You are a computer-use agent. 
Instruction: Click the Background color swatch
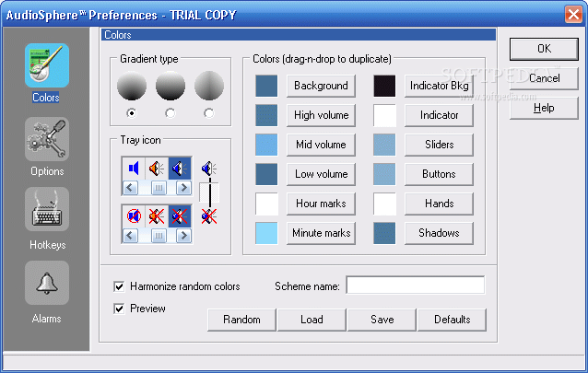[266, 86]
